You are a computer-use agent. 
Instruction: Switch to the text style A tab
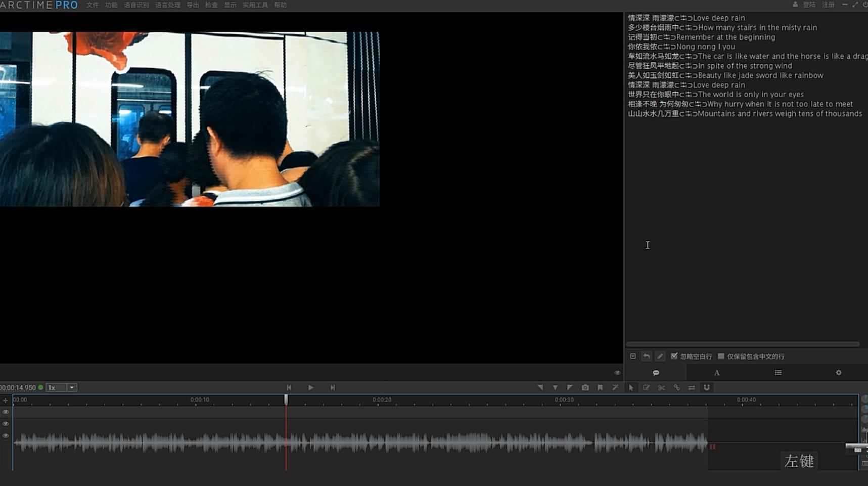coord(716,373)
